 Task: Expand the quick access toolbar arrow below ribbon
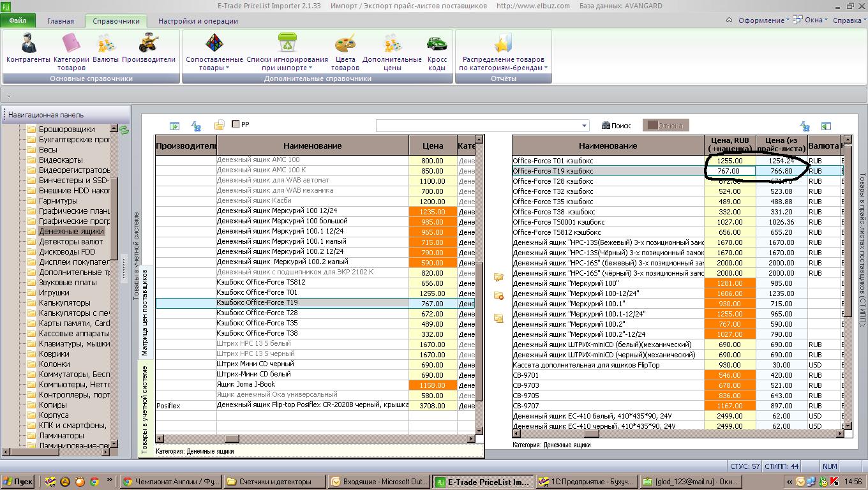pos(9,96)
